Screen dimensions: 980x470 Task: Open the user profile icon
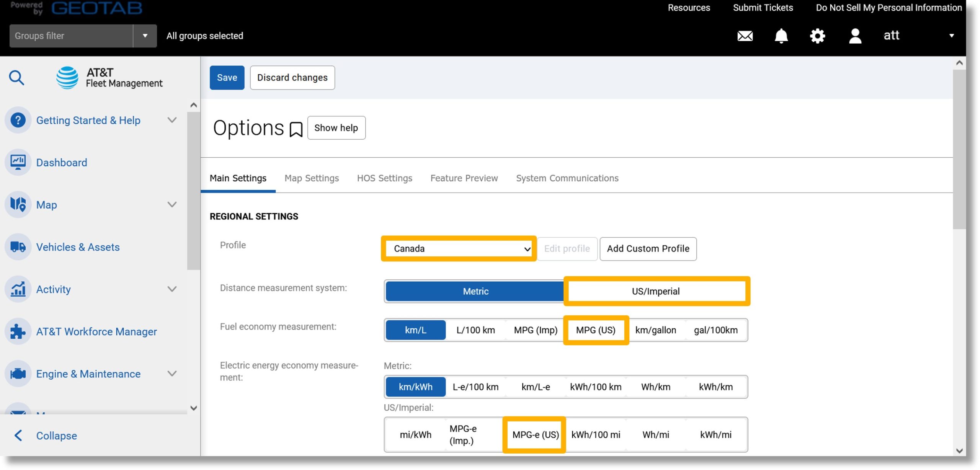tap(855, 36)
